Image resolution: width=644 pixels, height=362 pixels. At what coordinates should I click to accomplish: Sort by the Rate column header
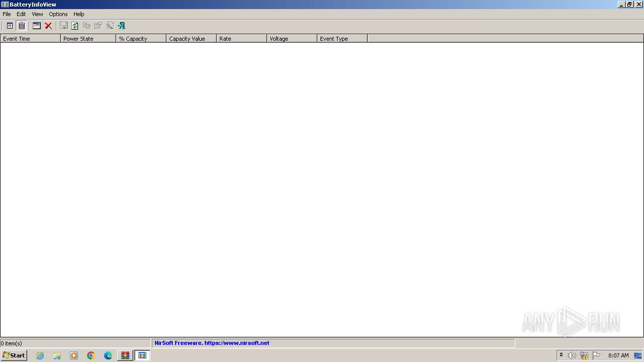click(x=242, y=39)
